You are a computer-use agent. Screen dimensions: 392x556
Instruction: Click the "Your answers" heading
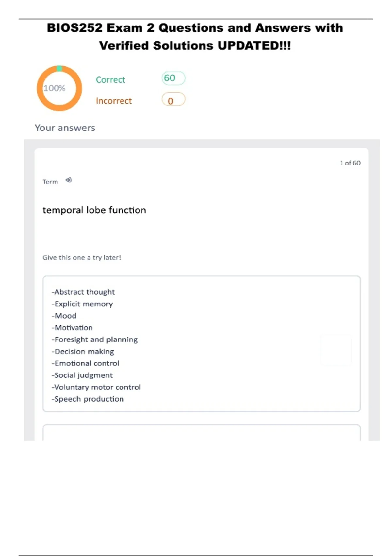pyautogui.click(x=65, y=128)
